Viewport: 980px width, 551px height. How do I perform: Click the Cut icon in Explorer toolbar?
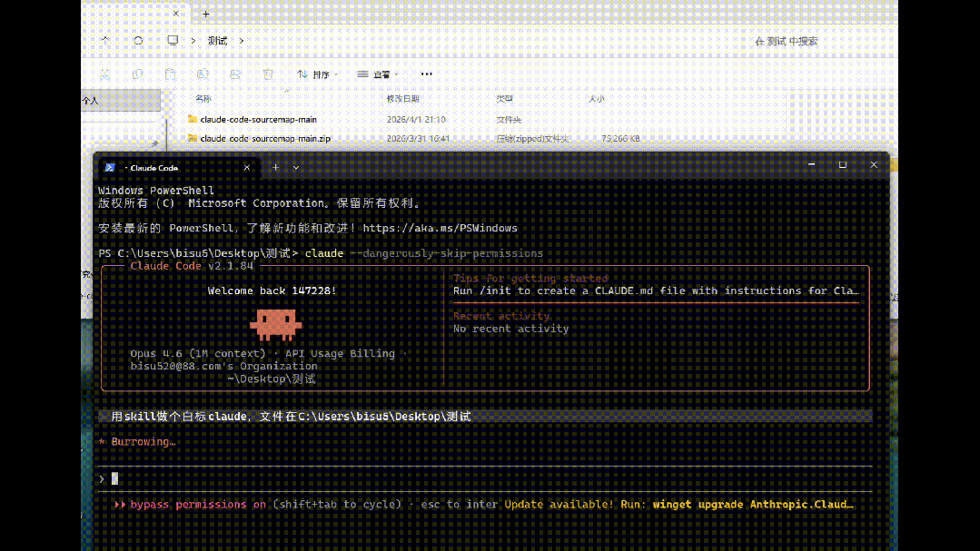click(x=106, y=74)
